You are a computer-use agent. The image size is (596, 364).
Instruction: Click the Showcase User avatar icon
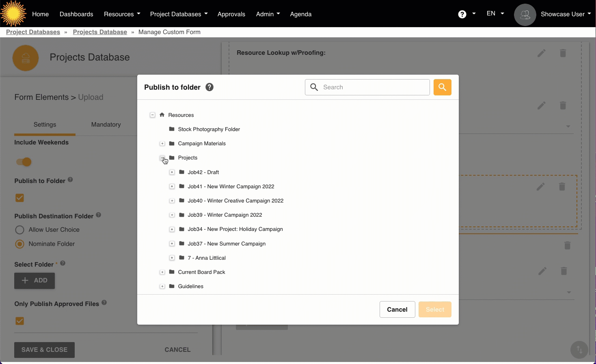pos(525,15)
